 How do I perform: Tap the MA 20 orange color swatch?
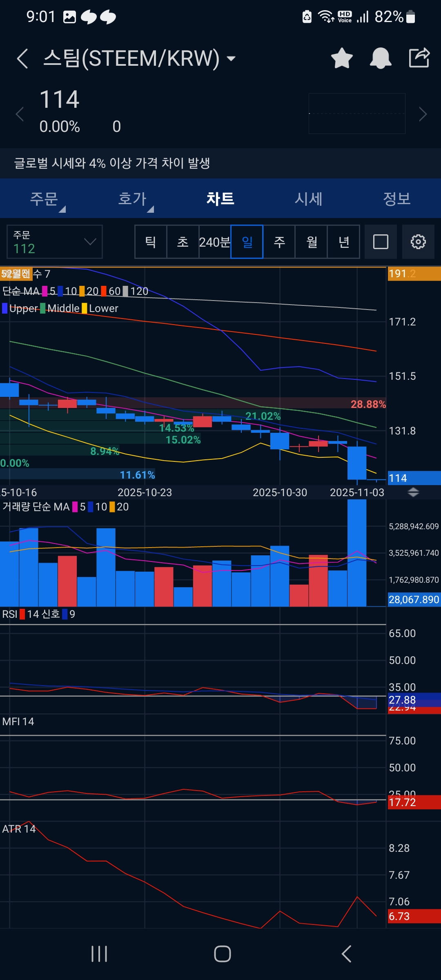[x=82, y=291]
